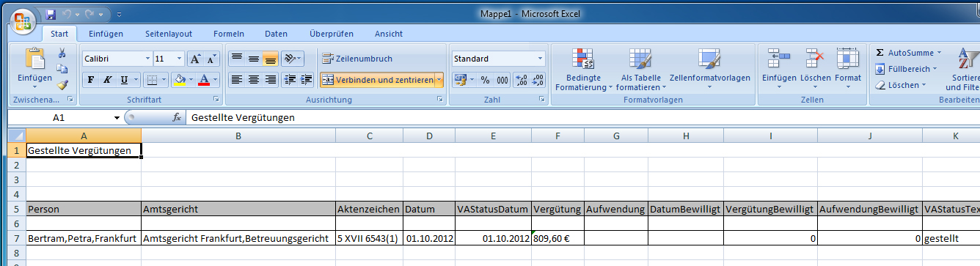Open the Format cells menu
The width and height of the screenshot is (980, 266).
tap(848, 69)
